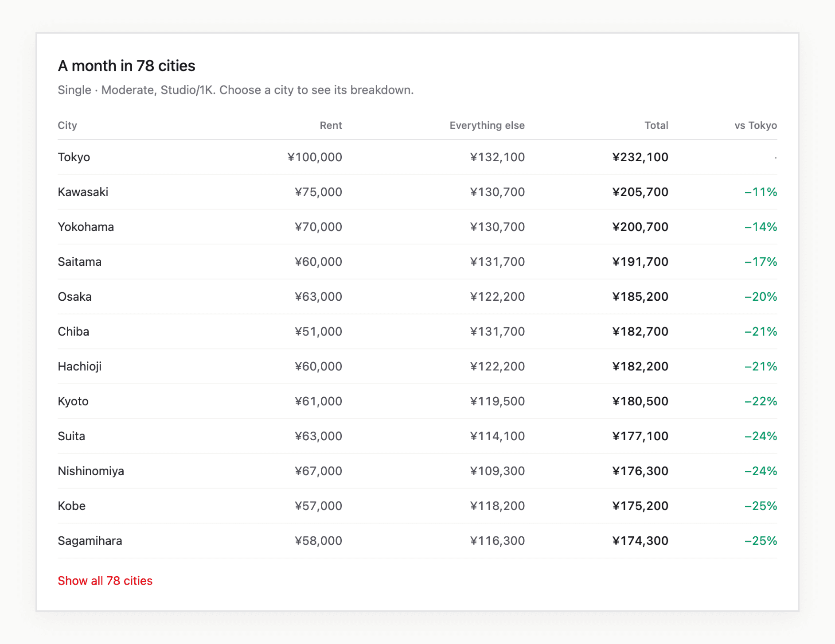Choose Kyoto from the table
Image resolution: width=835 pixels, height=644 pixels.
pos(417,401)
